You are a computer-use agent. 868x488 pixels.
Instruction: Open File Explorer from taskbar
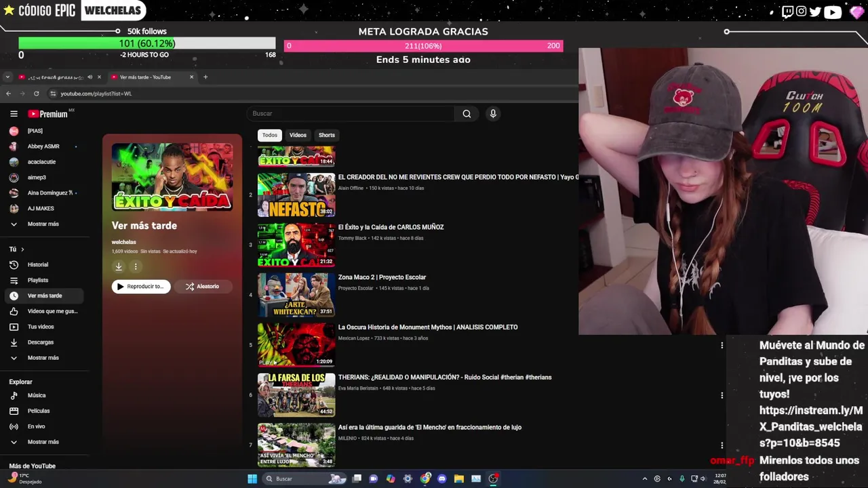[459, 479]
